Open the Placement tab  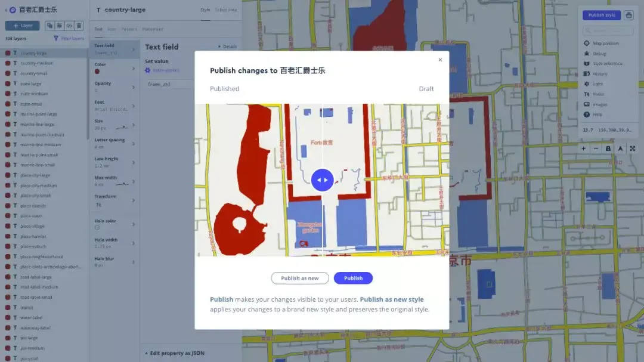pos(153,29)
